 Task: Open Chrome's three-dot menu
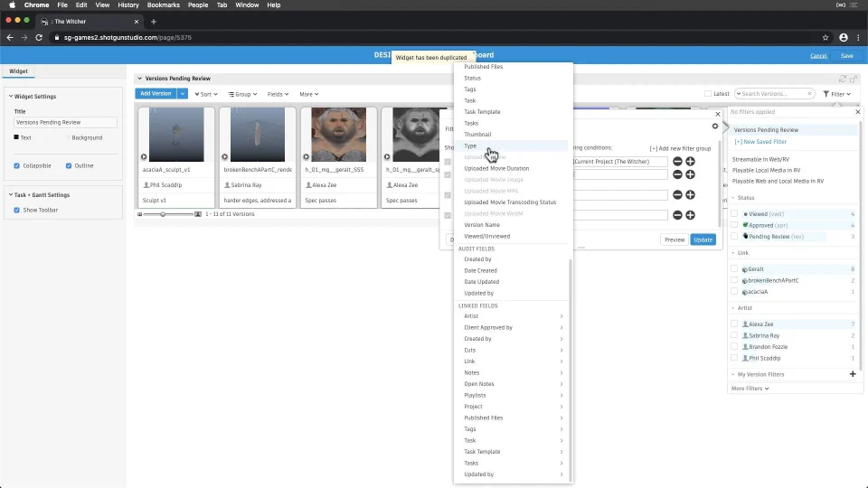click(859, 38)
